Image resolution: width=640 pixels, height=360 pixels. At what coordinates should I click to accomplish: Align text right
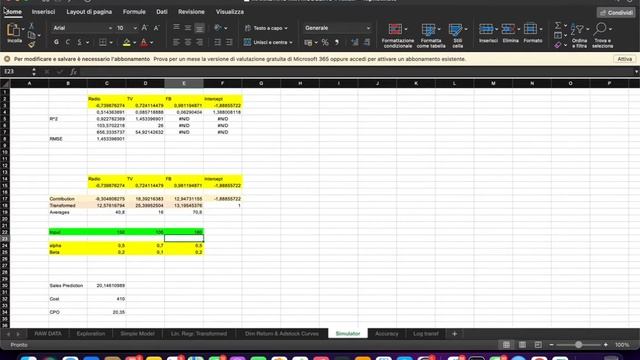199,42
